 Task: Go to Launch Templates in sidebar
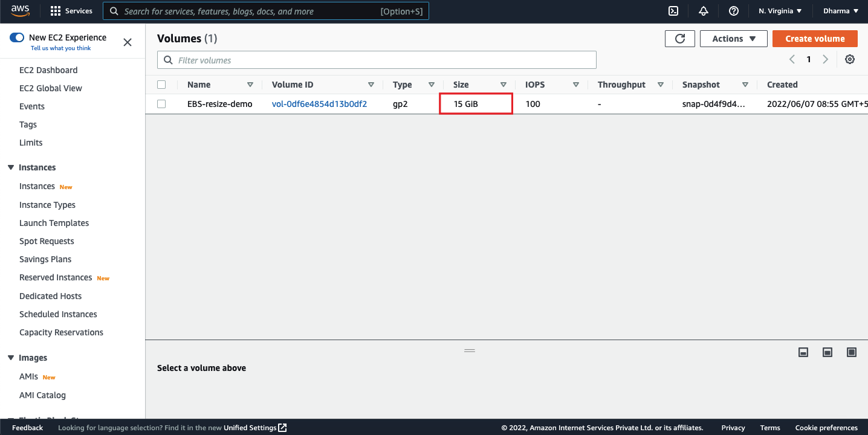(54, 223)
